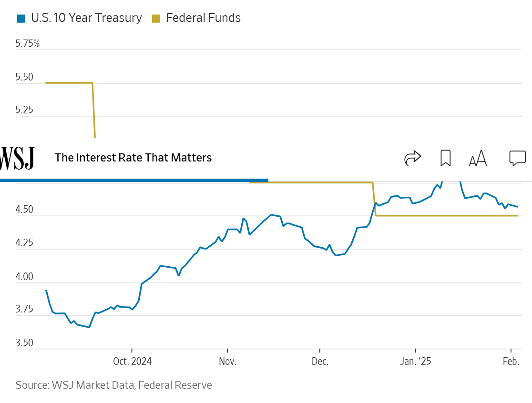Click the blue reading progress bar
Viewport: 532px width, 403px height.
tap(134, 180)
